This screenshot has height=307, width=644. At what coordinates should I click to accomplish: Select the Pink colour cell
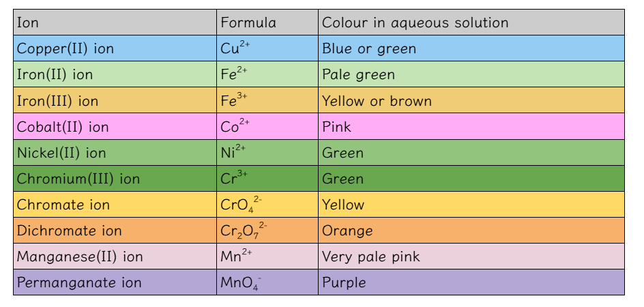(x=471, y=126)
